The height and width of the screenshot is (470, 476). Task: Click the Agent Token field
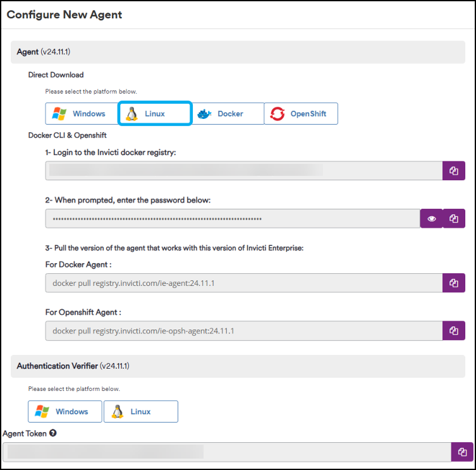[x=227, y=452]
